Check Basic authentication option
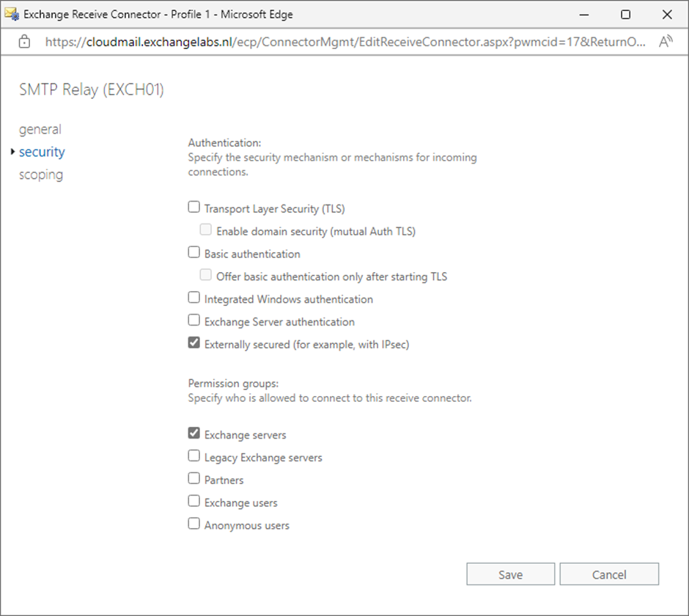Viewport: 689px width, 616px height. 194,252
